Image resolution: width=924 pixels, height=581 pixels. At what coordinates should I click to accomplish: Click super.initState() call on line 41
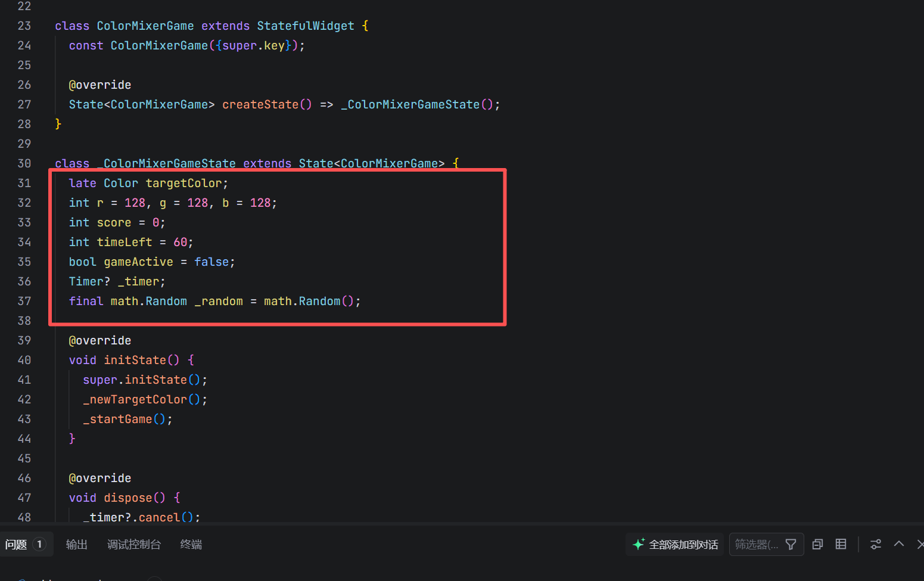(x=142, y=380)
